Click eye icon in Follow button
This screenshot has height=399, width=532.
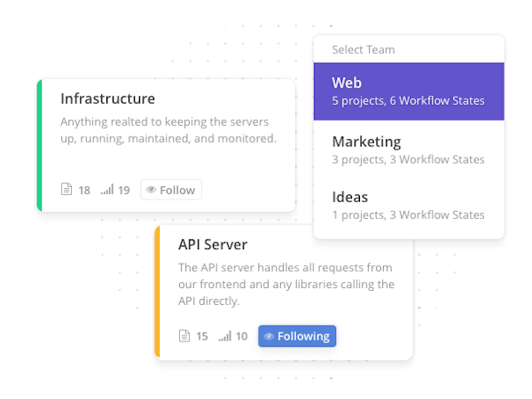click(x=151, y=190)
